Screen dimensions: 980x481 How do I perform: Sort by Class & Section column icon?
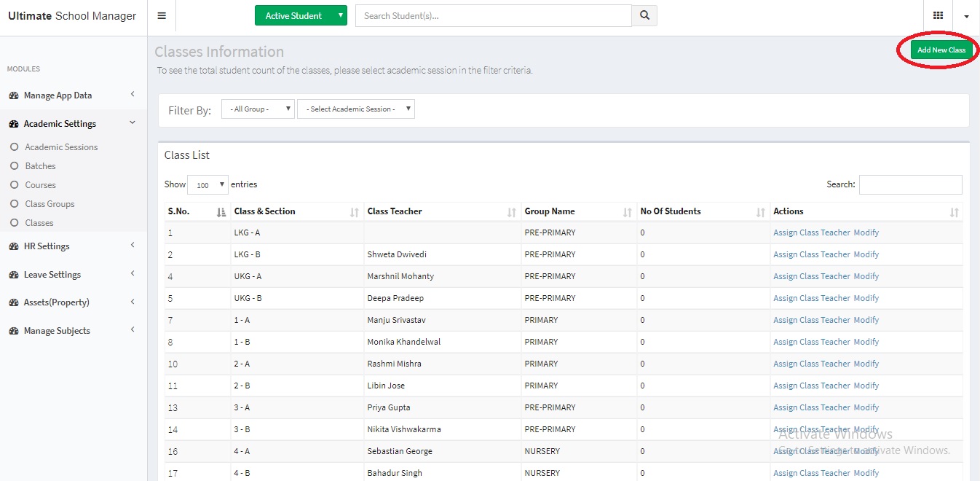(355, 212)
